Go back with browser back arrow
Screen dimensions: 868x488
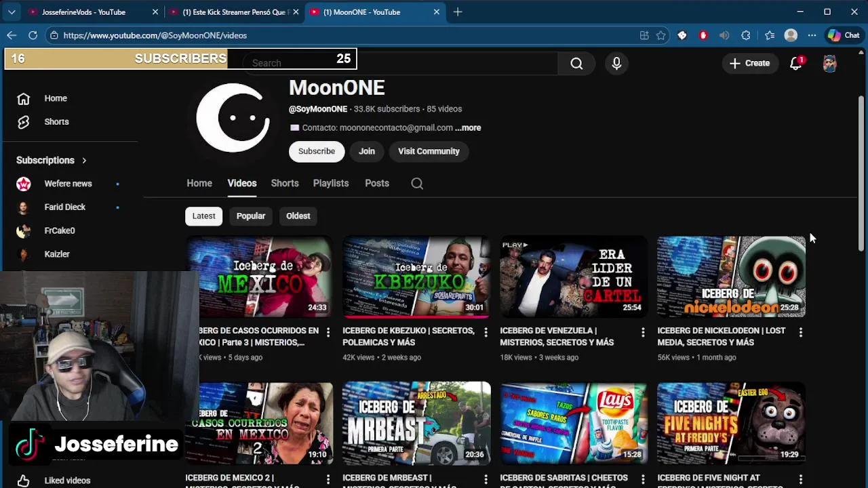click(x=12, y=35)
